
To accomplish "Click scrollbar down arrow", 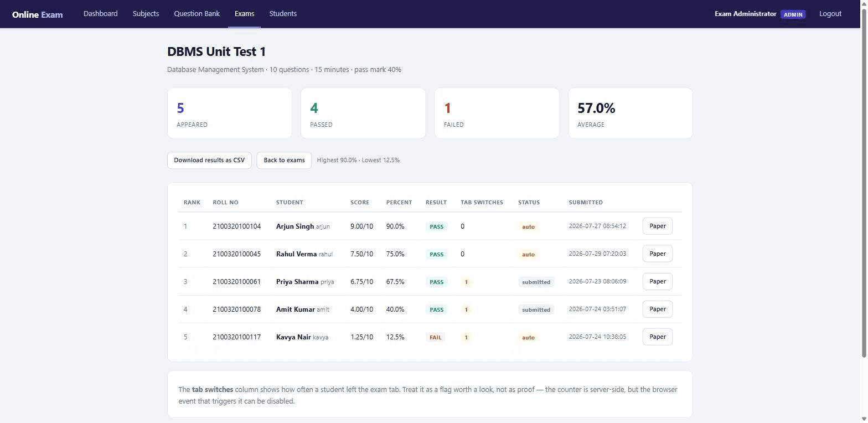I will point(864,419).
